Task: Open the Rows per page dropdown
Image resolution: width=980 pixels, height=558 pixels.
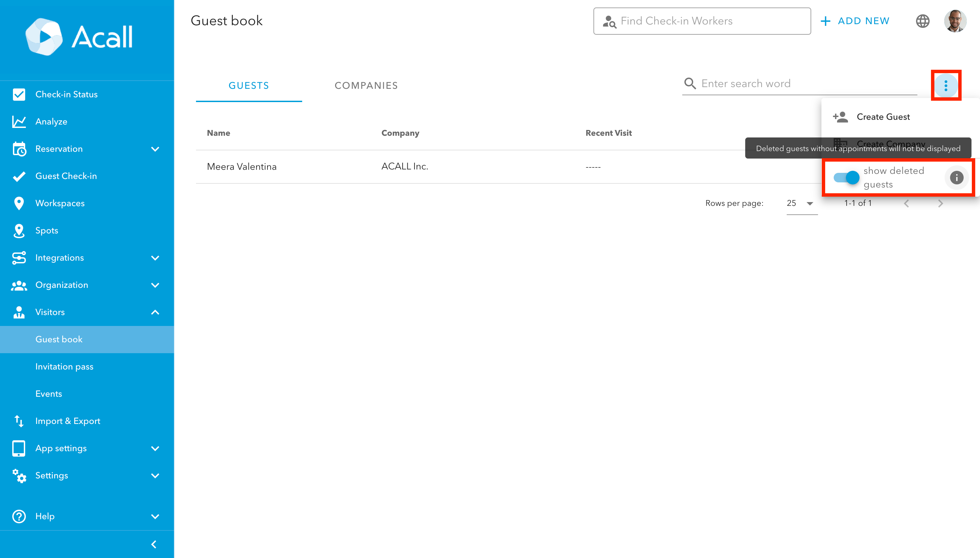Action: point(802,203)
